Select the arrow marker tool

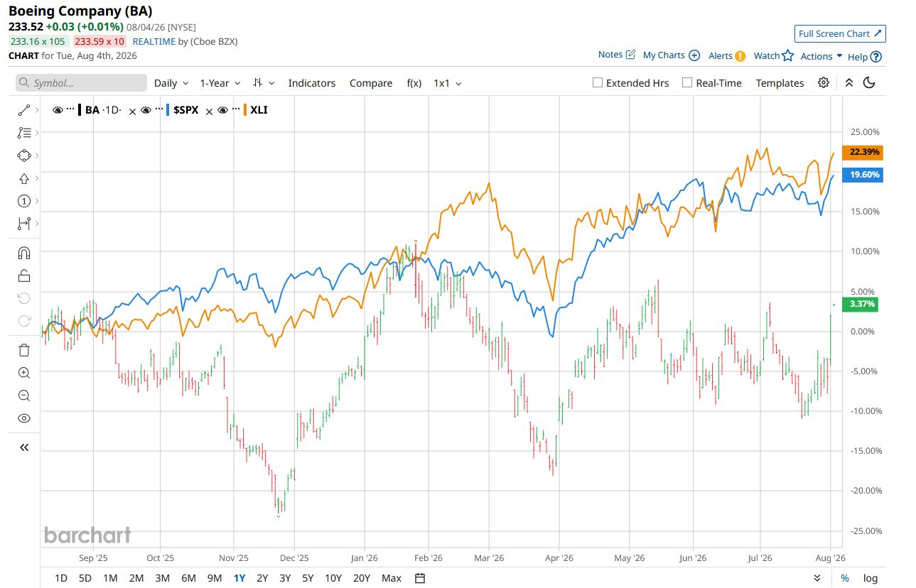pyautogui.click(x=24, y=178)
